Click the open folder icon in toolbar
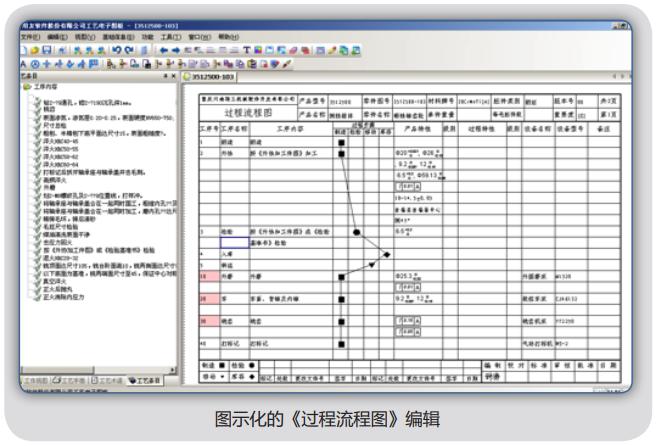Viewport: 656px width, 446px height. coord(35,49)
